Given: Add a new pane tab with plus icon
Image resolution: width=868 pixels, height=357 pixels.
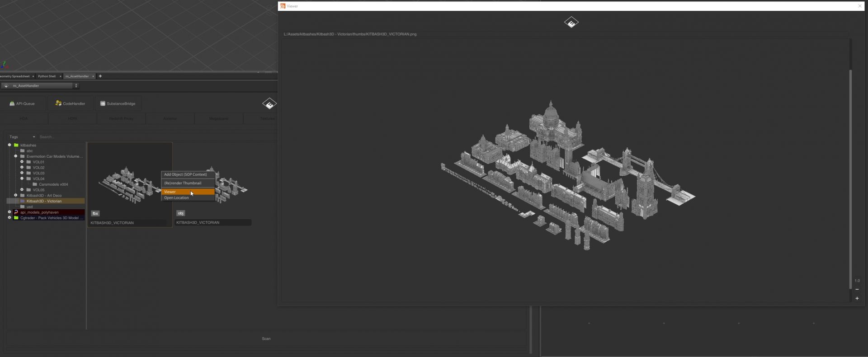Looking at the screenshot, I should [100, 76].
